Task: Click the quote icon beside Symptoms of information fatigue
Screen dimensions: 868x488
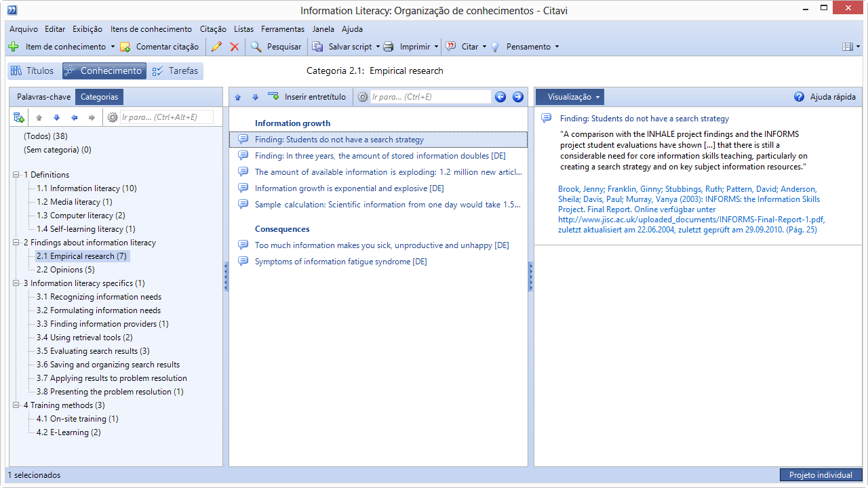Action: point(243,262)
